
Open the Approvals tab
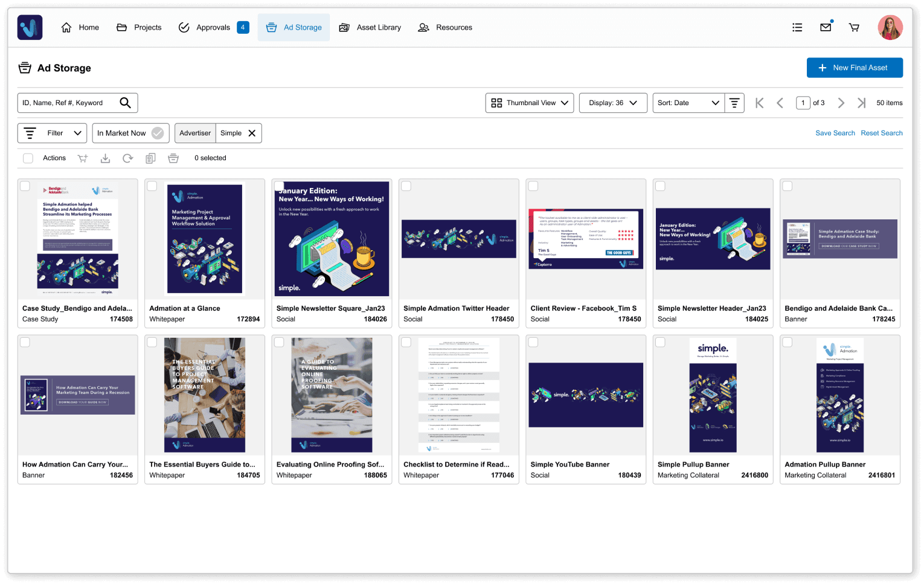[213, 27]
